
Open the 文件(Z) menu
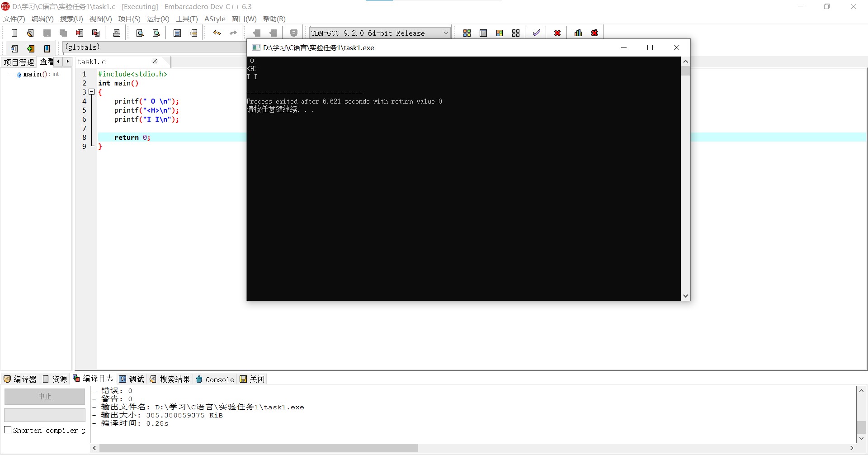pyautogui.click(x=14, y=19)
